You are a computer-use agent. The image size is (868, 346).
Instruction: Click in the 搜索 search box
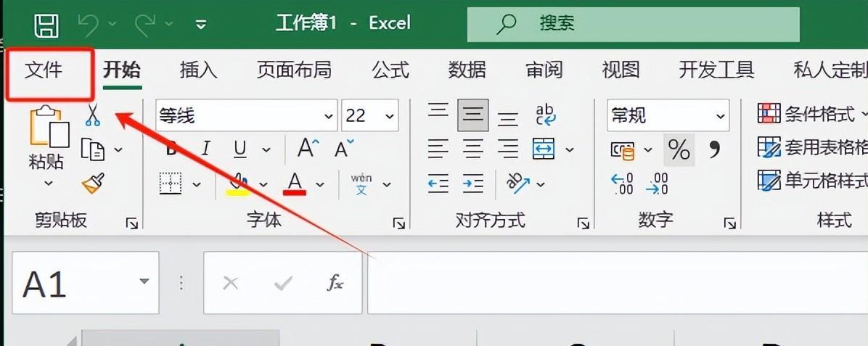click(x=634, y=24)
